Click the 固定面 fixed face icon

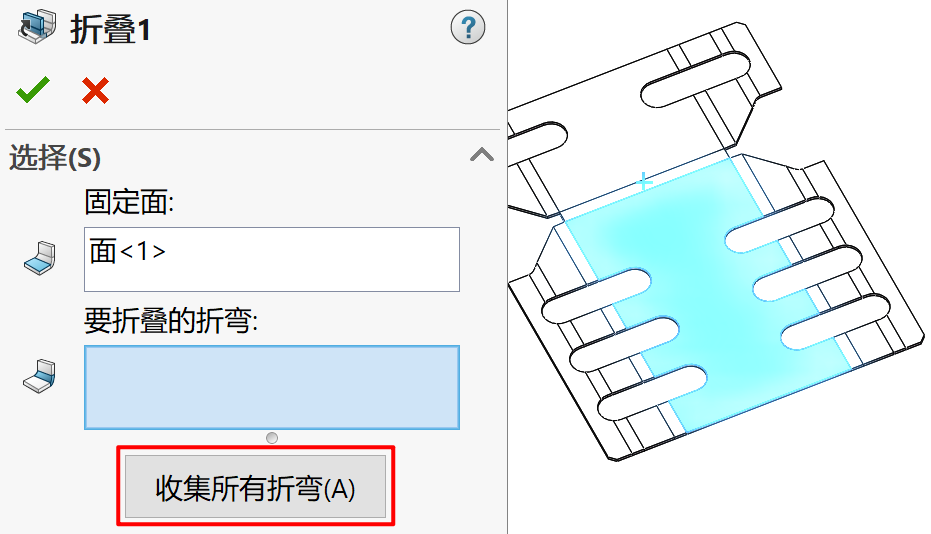point(40,258)
